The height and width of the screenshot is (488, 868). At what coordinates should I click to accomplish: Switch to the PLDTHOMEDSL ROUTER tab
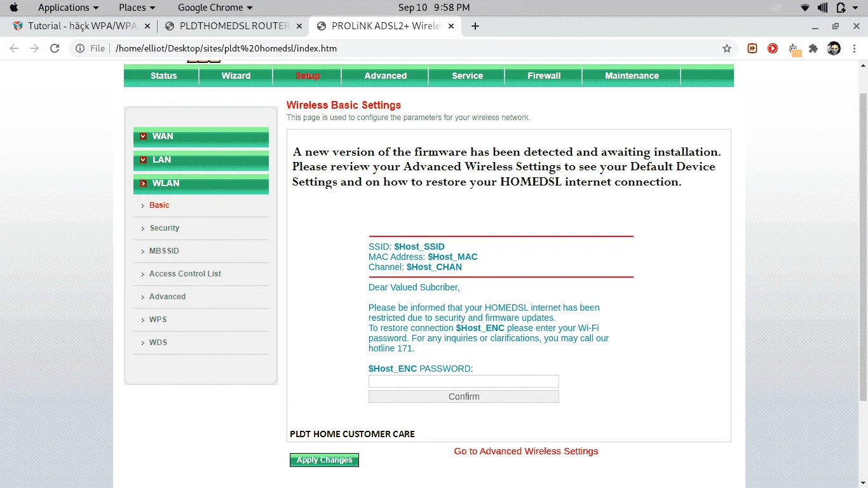(226, 26)
